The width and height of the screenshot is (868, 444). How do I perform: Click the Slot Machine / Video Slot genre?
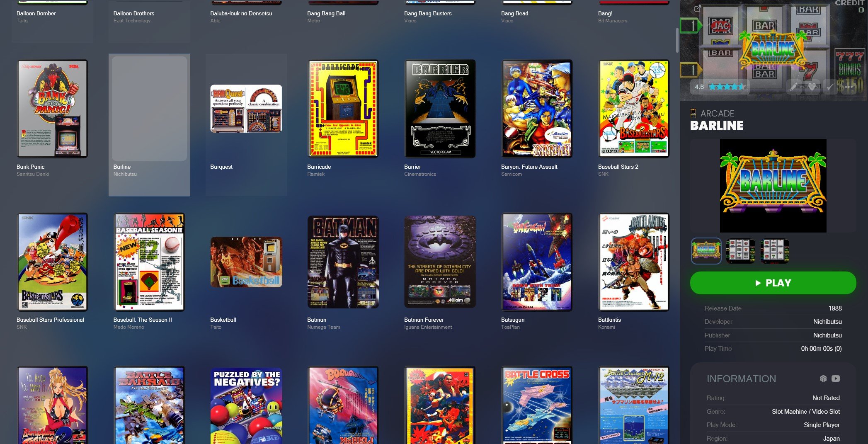click(806, 412)
